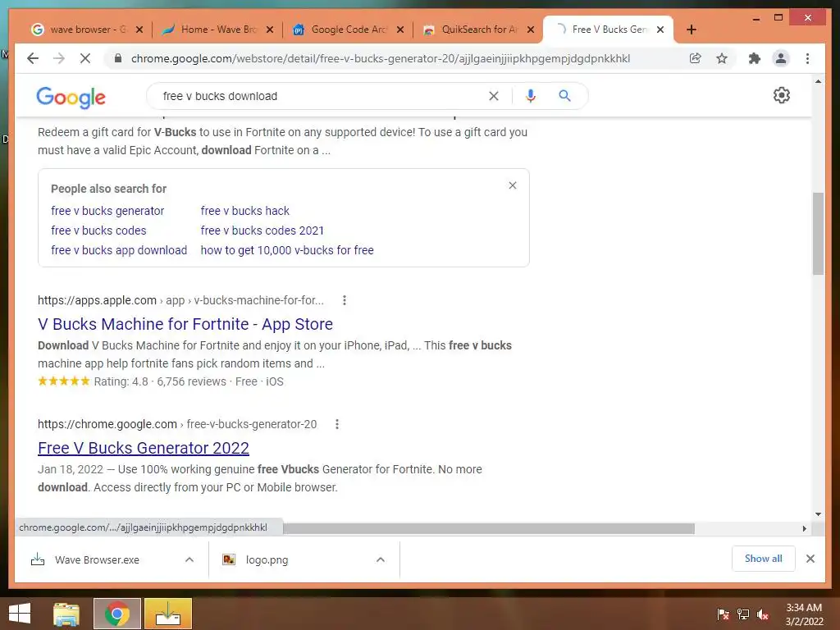Click the scroll down arrow
The width and height of the screenshot is (840, 630).
818,514
